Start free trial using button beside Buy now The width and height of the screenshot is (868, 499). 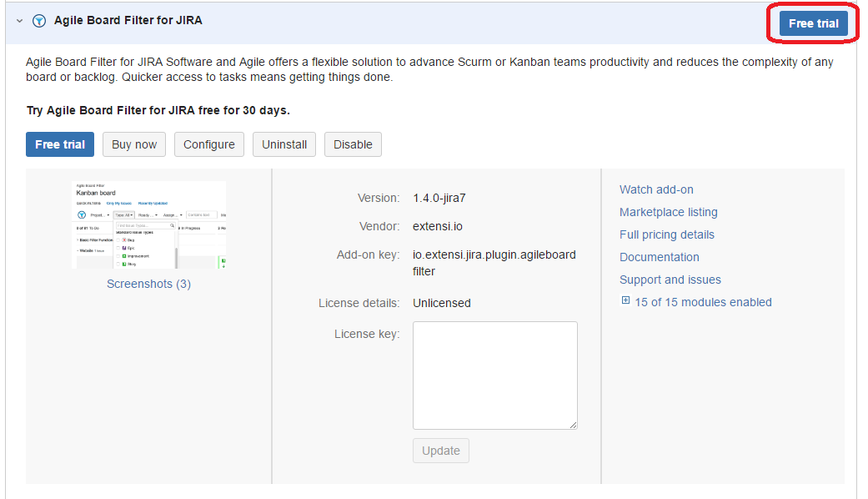[60, 144]
